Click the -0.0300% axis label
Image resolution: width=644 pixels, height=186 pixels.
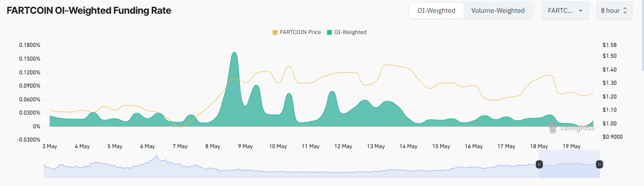point(29,140)
